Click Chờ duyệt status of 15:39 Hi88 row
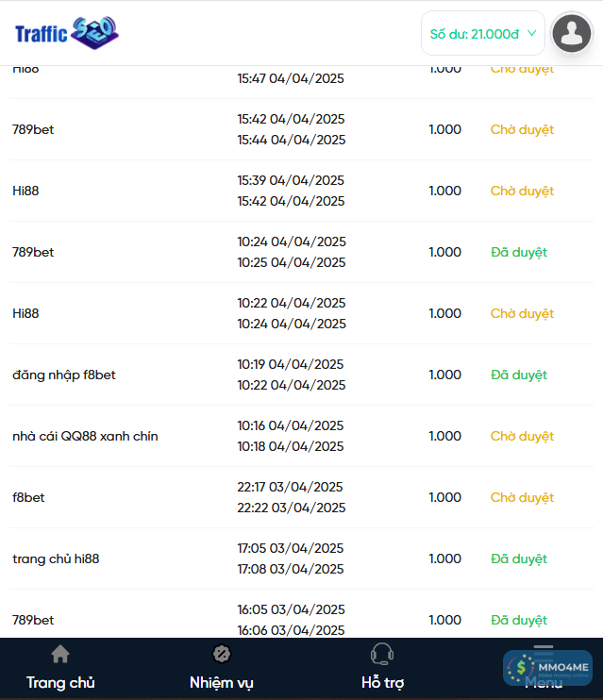 coord(522,192)
